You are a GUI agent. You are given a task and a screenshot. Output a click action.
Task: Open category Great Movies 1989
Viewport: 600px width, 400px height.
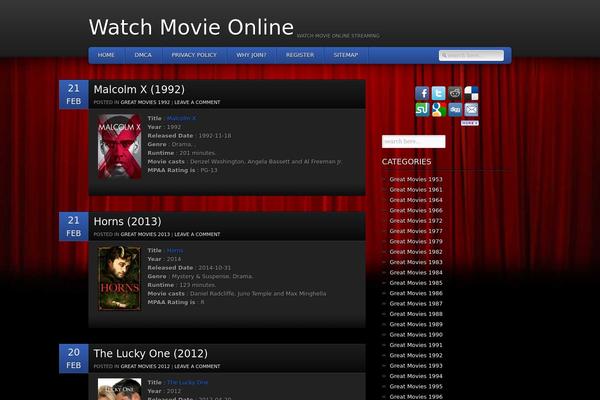tap(416, 324)
